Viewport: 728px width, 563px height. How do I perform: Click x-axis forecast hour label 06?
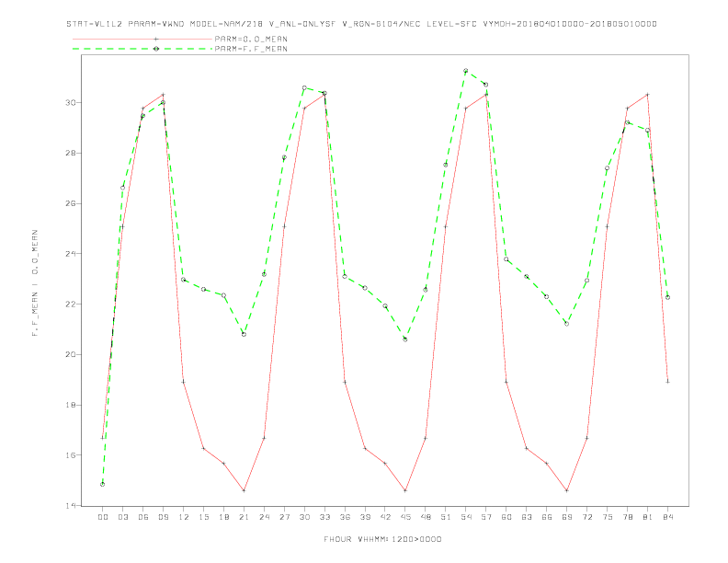pos(143,517)
